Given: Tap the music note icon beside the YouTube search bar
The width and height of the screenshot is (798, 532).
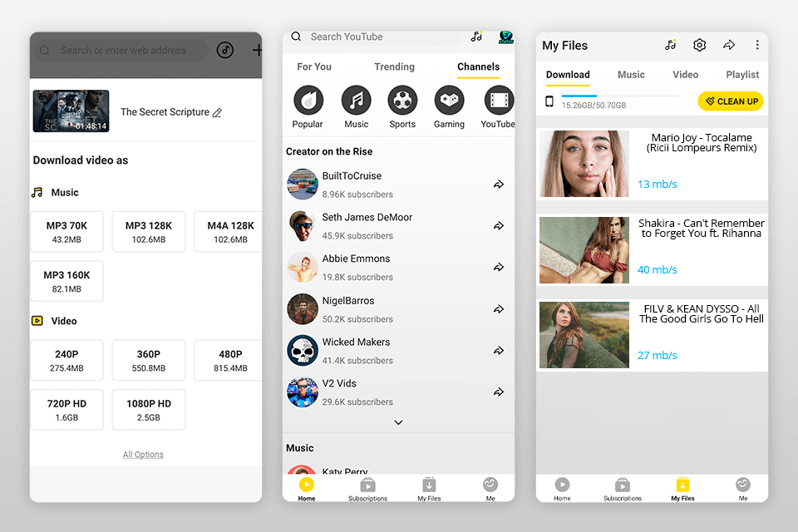Looking at the screenshot, I should coord(475,37).
